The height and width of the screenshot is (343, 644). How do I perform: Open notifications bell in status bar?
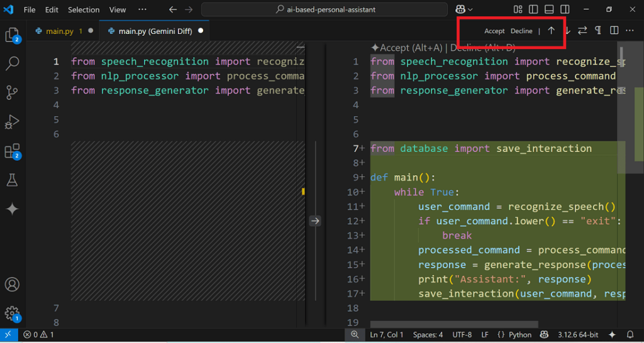[630, 335]
